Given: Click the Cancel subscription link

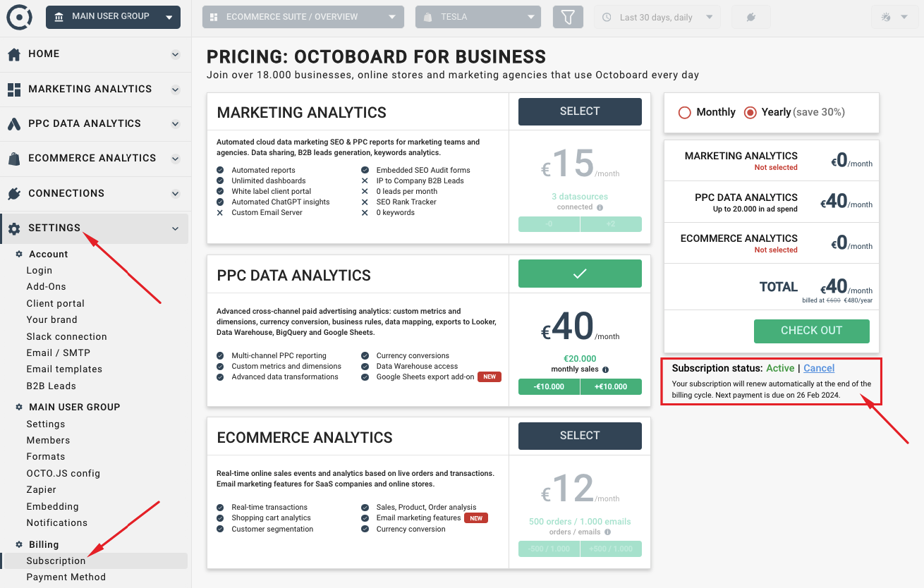Looking at the screenshot, I should 819,368.
